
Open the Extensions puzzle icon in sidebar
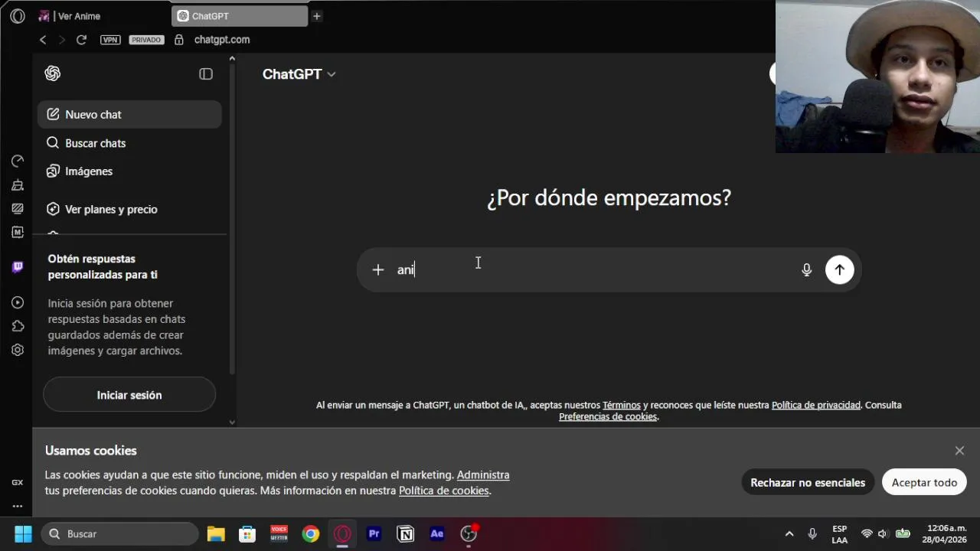pos(18,326)
